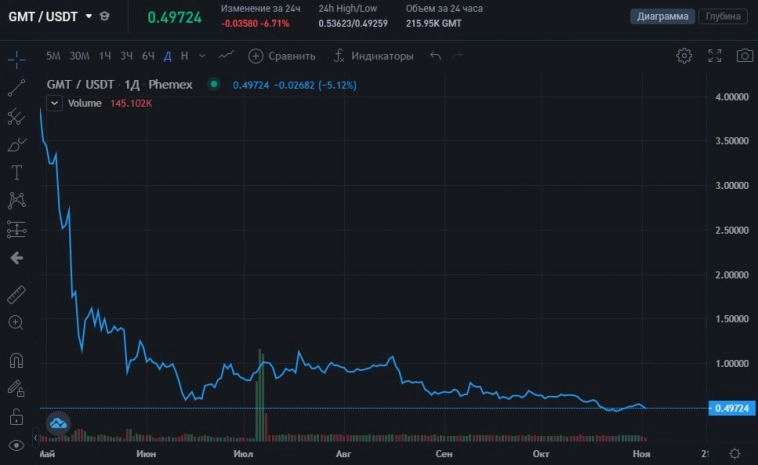Image resolution: width=758 pixels, height=465 pixels.
Task: Click the left-arrow icon tool
Action: click(16, 258)
